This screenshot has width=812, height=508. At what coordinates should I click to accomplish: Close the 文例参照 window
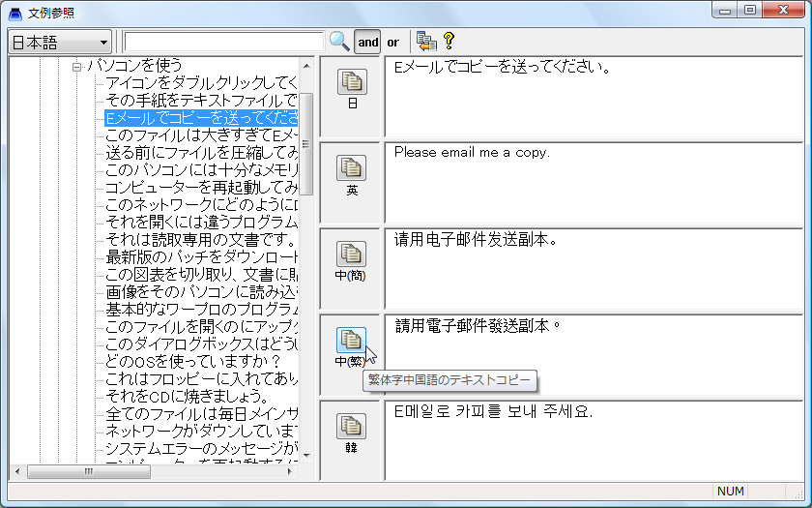783,11
